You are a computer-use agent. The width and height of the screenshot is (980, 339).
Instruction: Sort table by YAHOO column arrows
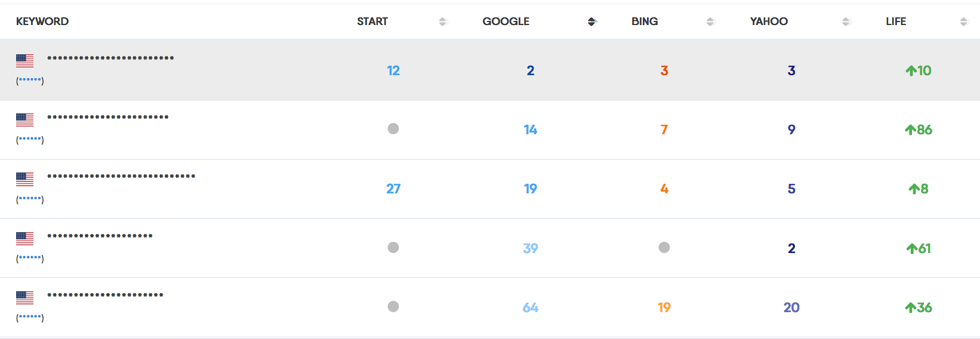(x=845, y=21)
